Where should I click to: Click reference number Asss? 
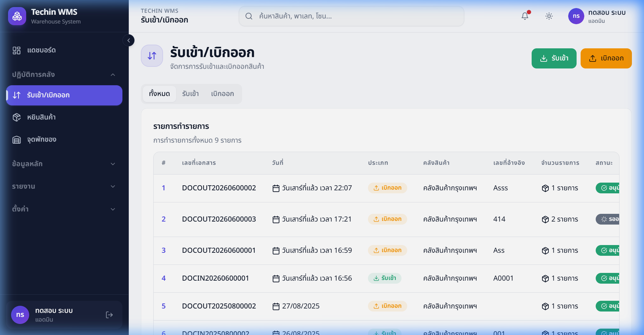[500, 188]
